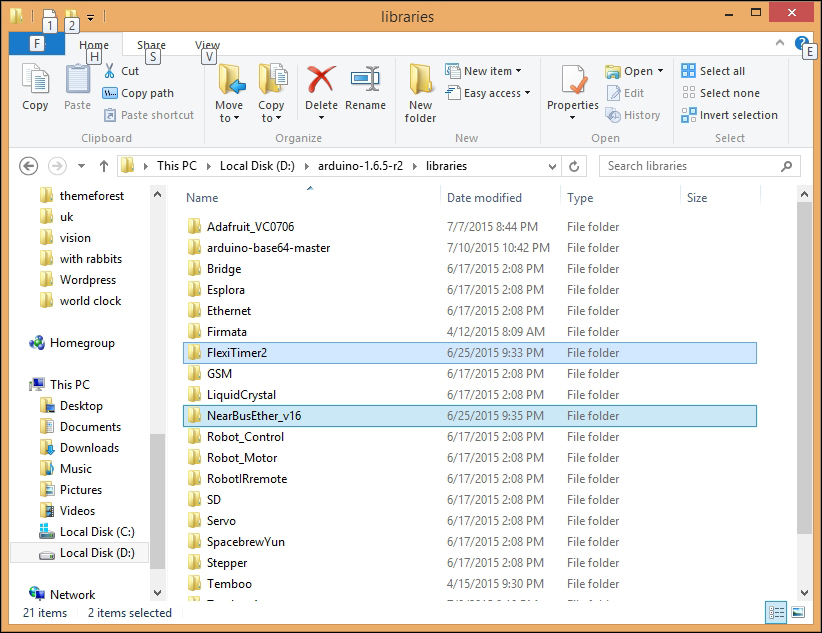Viewport: 822px width, 633px height.
Task: Switch to Large icons view in status bar
Action: coord(798,612)
